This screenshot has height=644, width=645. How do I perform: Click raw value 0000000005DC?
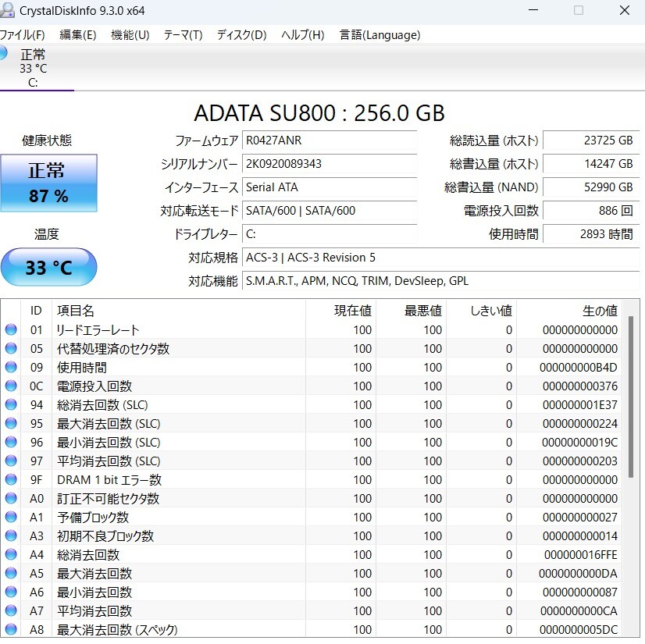click(x=579, y=630)
